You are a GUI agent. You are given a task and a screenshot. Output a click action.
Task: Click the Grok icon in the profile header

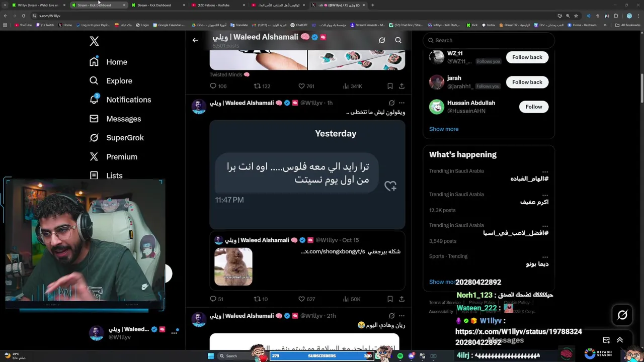[x=382, y=40]
